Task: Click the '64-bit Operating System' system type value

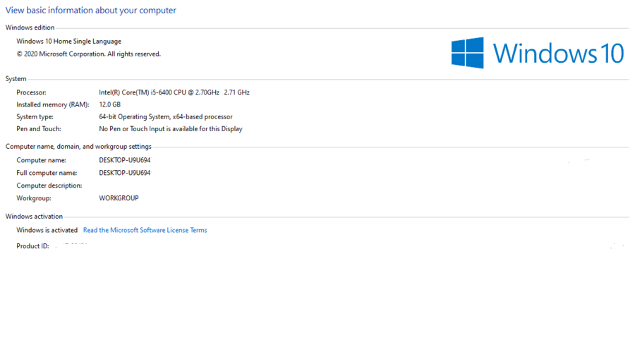Action: click(x=166, y=116)
